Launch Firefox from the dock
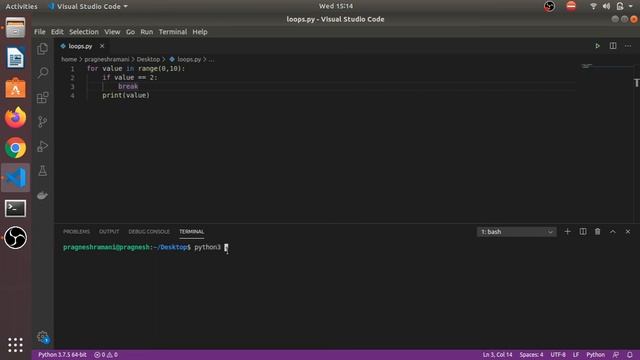Screen dimensions: 640x360 (x=16, y=118)
